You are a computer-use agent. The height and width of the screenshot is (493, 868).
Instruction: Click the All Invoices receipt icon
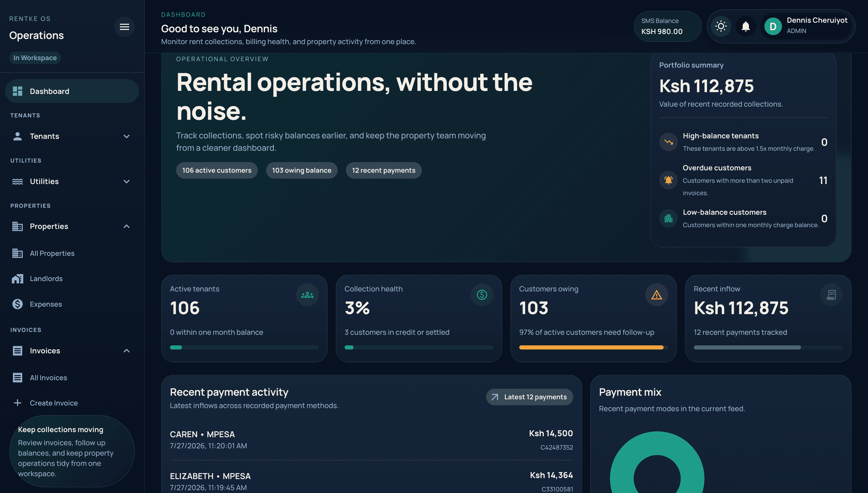coord(18,378)
